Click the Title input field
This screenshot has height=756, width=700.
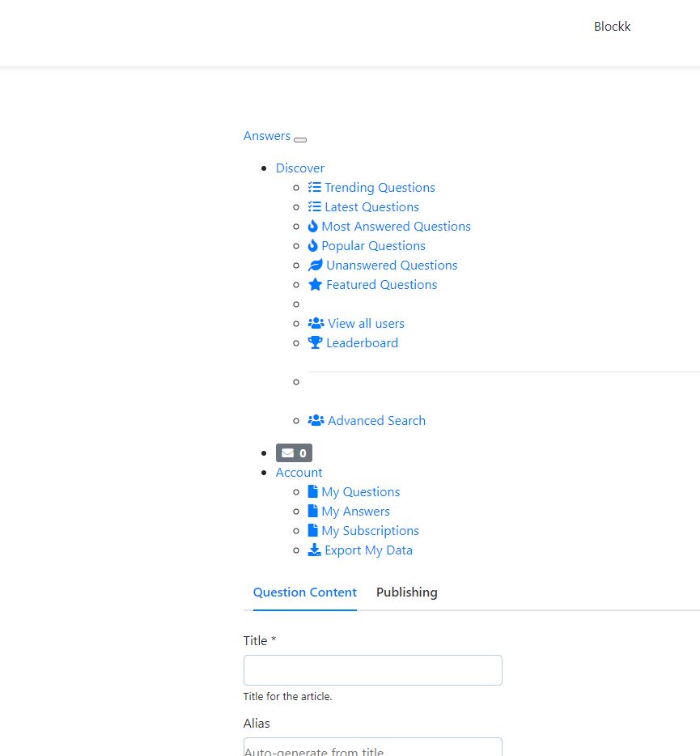pyautogui.click(x=373, y=670)
